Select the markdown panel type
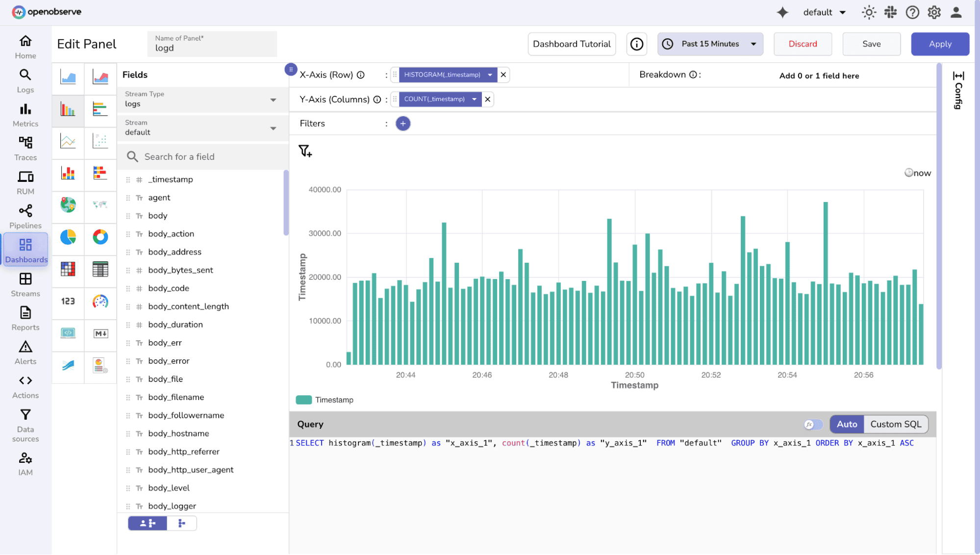This screenshot has width=980, height=555. [x=100, y=334]
